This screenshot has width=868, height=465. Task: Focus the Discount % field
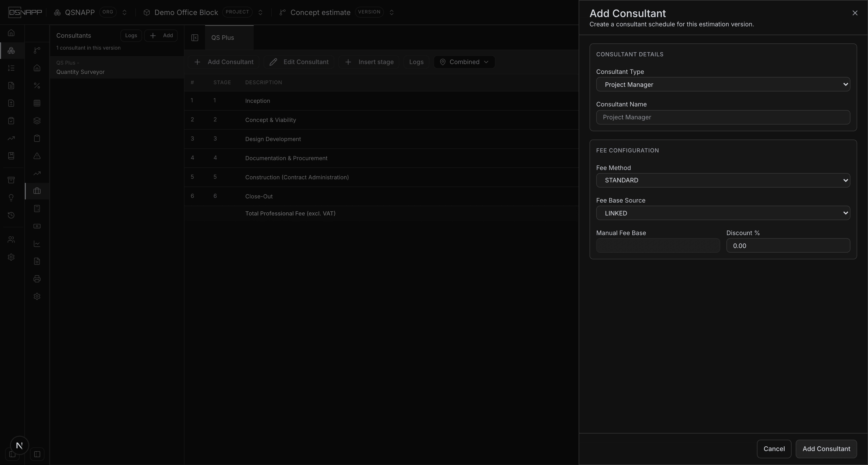(788, 245)
